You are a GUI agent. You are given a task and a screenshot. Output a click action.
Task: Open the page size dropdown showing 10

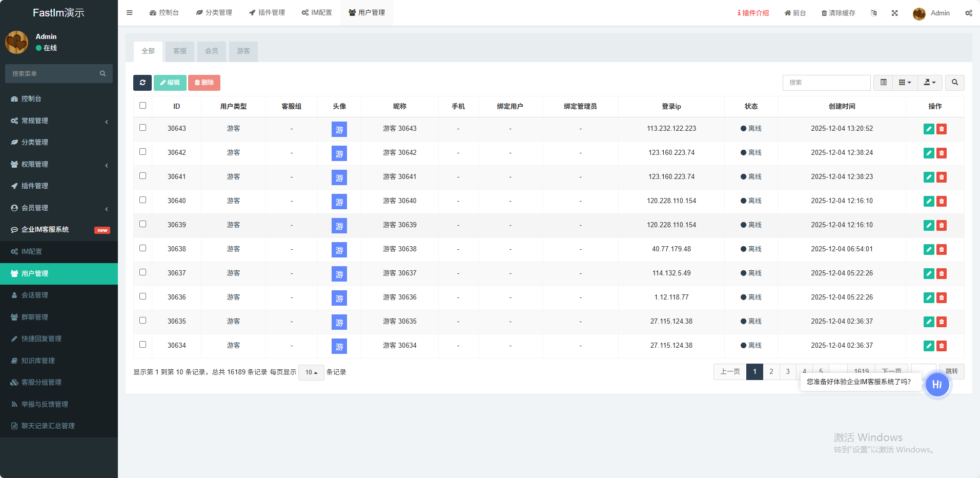(311, 372)
